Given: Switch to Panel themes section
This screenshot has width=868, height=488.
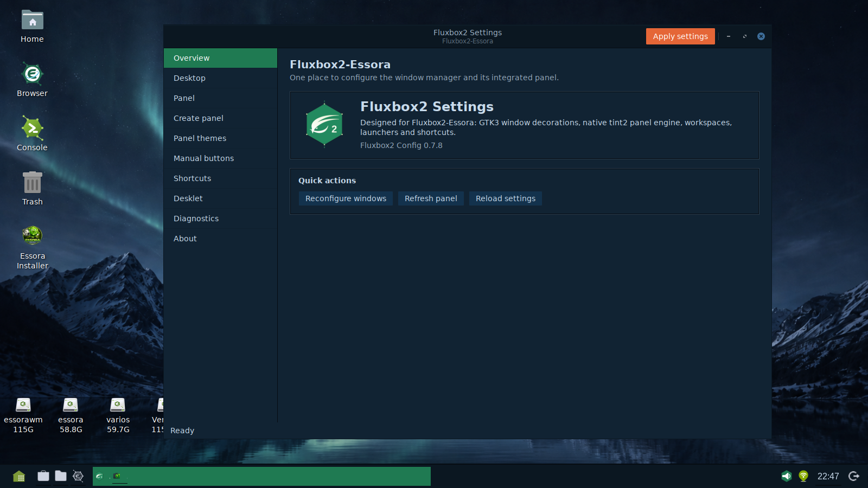Looking at the screenshot, I should point(220,138).
